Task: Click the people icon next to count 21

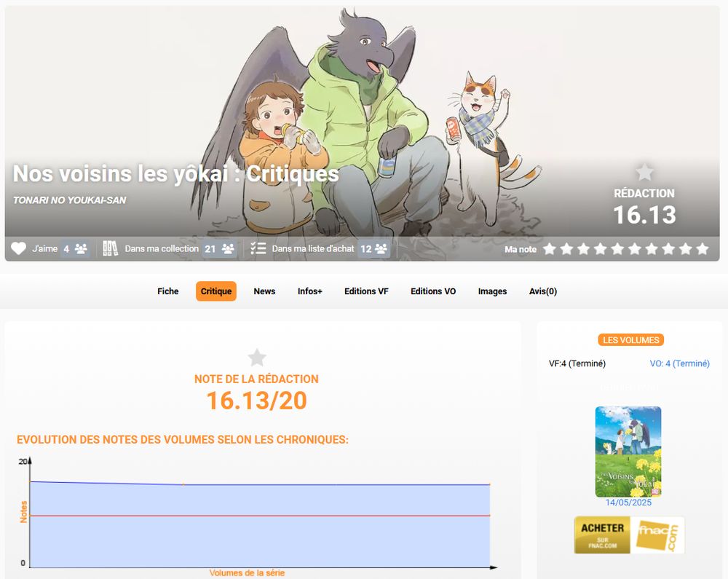Action: tap(228, 249)
